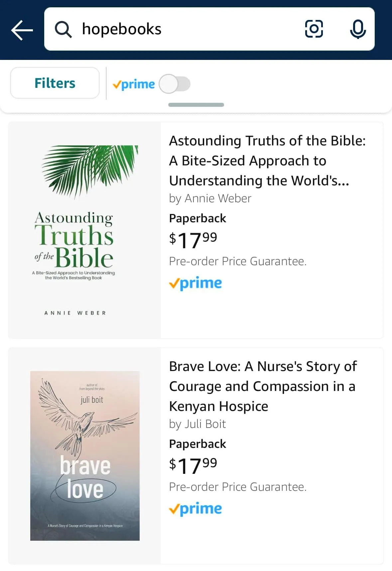This screenshot has width=392, height=571.
Task: Click Prime badge on Astounding Truths listing
Action: coord(196,283)
